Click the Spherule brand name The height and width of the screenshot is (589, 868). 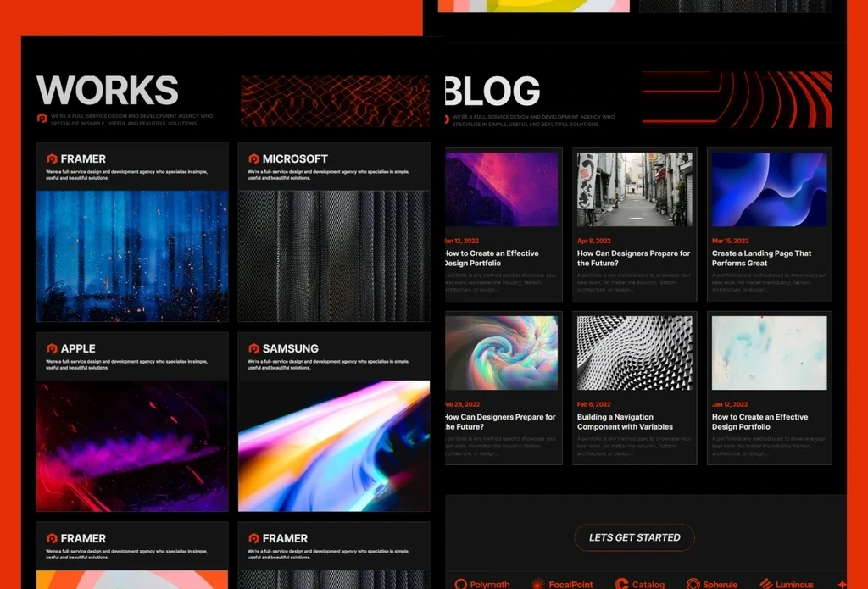pyautogui.click(x=721, y=585)
